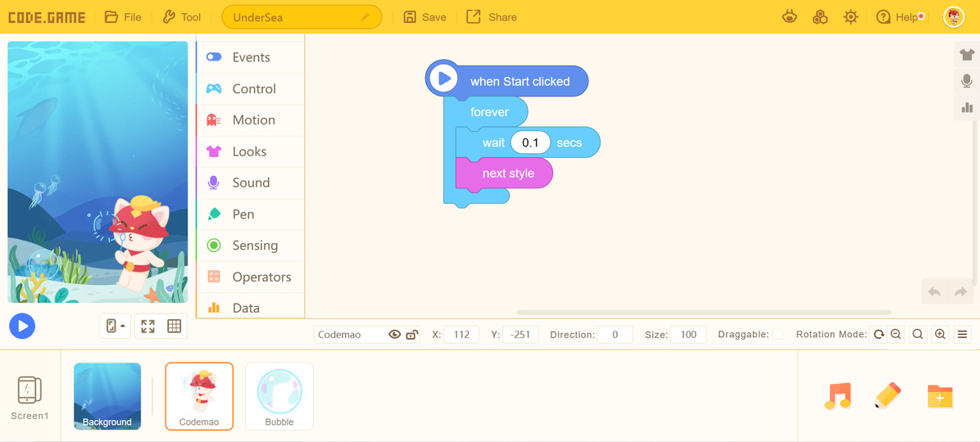Click the CODE.GAME logo
980x442 pixels.
pyautogui.click(x=47, y=17)
